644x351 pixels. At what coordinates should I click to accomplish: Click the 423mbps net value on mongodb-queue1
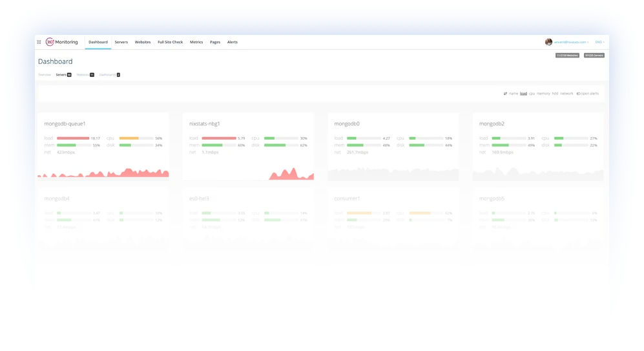tap(66, 153)
